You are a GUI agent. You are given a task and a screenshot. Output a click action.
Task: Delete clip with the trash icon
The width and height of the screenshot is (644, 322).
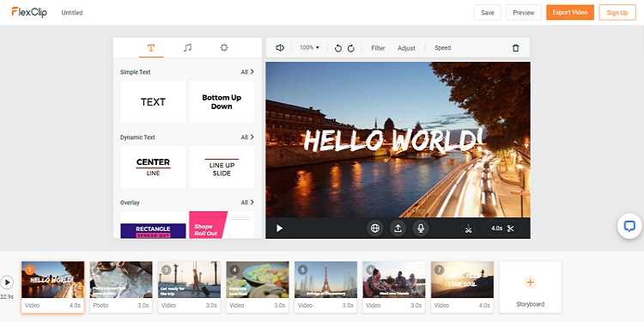coord(516,48)
